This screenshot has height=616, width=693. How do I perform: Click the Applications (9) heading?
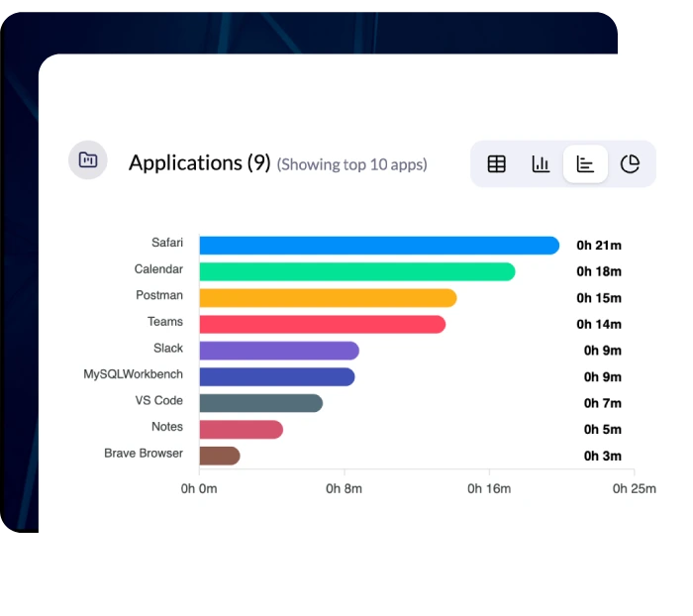tap(199, 163)
